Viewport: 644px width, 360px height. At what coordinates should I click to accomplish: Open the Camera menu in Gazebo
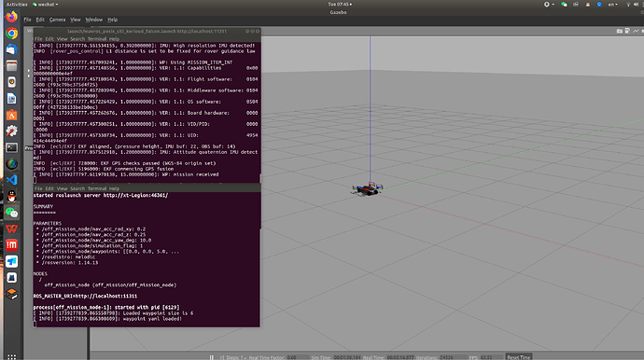point(57,20)
